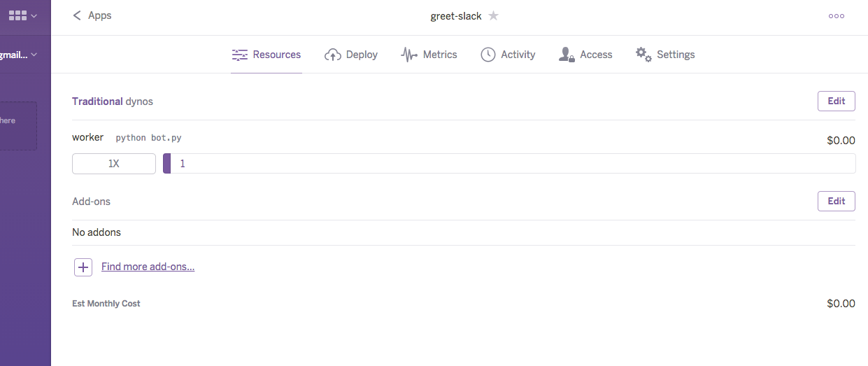The height and width of the screenshot is (366, 868).
Task: Switch to the Access tab
Action: pos(585,55)
